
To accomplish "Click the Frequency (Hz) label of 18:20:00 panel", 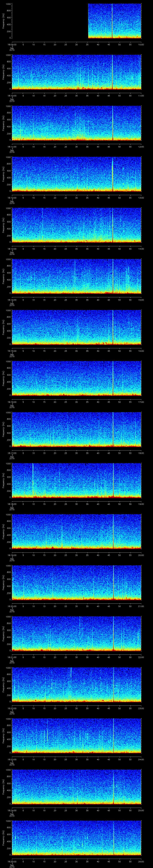I will 3,583.
